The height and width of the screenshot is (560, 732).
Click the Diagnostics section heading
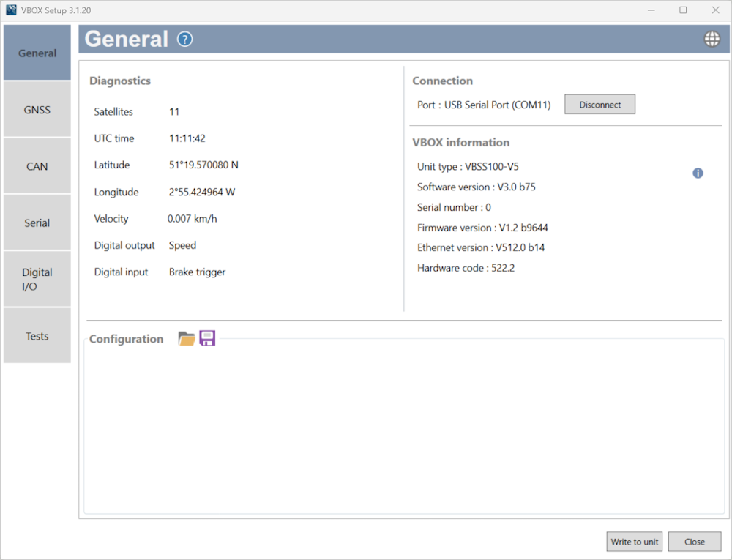click(x=120, y=81)
